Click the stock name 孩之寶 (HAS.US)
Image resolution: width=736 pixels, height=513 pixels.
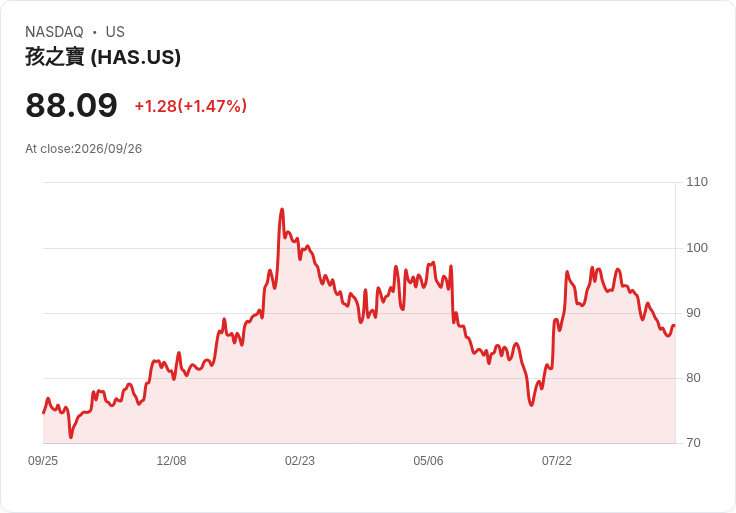pos(103,57)
